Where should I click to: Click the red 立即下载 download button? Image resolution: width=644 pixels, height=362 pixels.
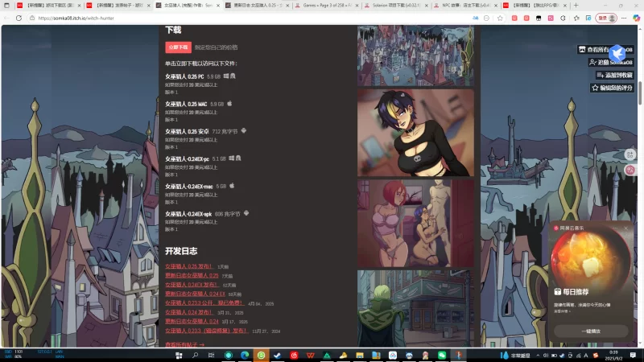[178, 47]
